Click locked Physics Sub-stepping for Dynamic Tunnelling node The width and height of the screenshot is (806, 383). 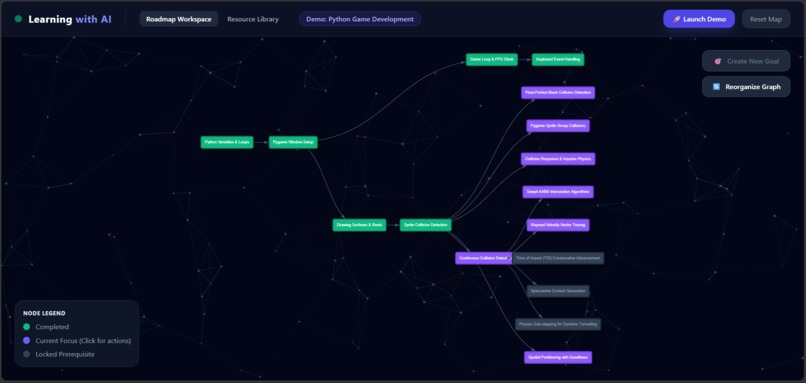click(558, 324)
